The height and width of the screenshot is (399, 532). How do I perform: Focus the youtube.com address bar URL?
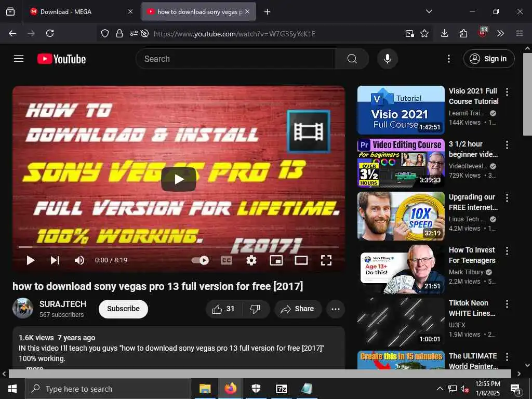coord(234,34)
